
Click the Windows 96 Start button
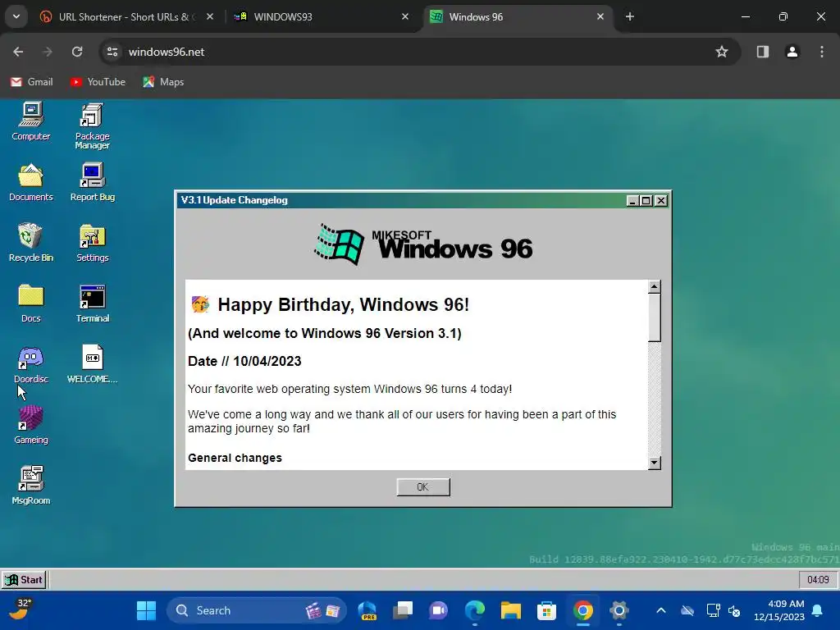(24, 580)
